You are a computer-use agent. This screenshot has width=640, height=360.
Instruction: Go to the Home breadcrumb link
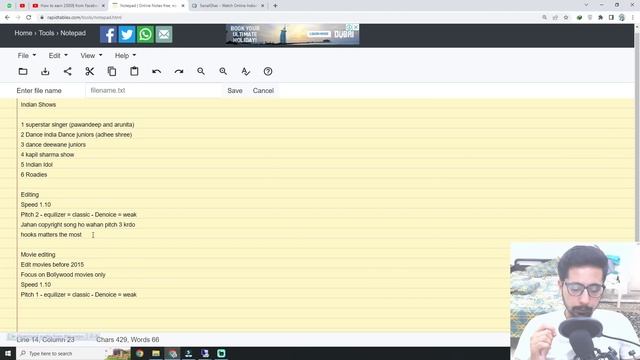23,33
